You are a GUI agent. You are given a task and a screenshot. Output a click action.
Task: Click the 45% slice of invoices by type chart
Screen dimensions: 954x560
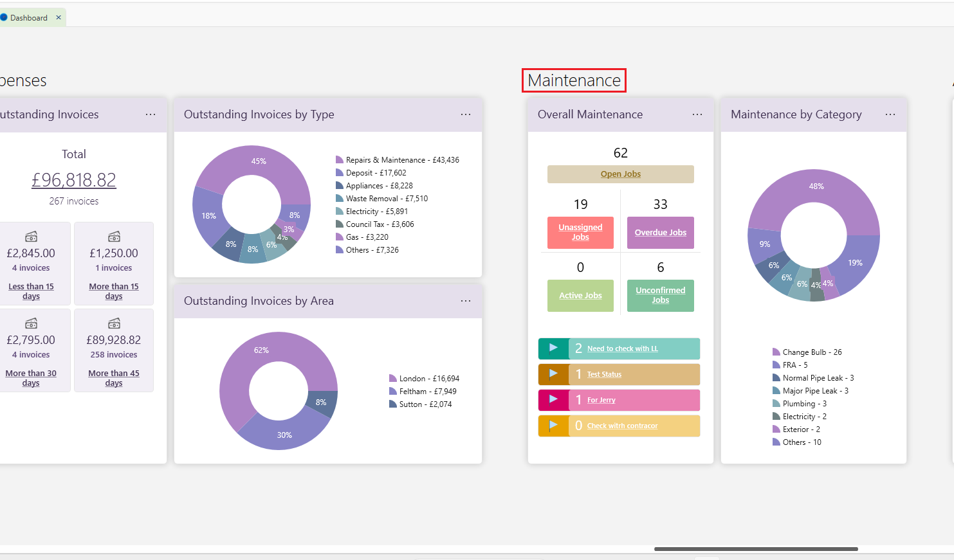[x=259, y=161]
